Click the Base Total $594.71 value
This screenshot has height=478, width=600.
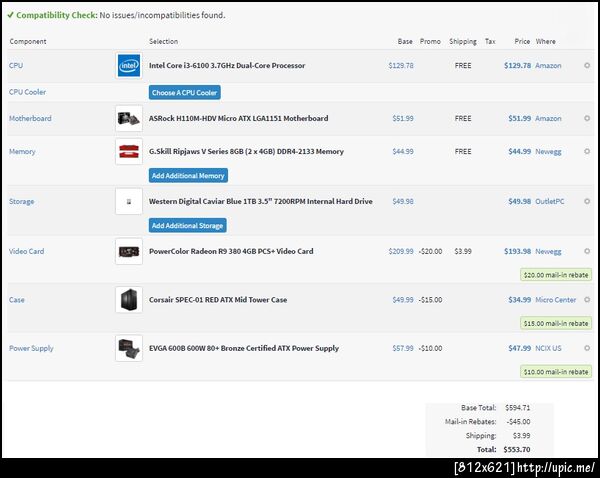click(x=517, y=408)
